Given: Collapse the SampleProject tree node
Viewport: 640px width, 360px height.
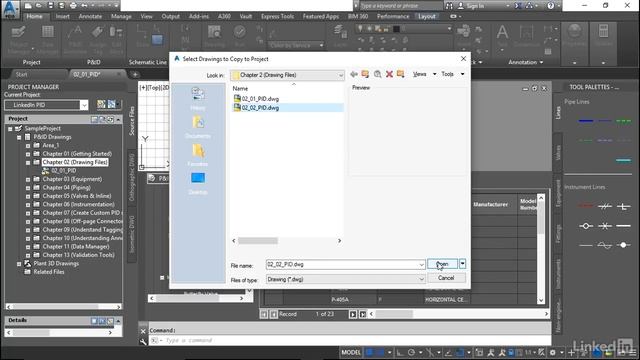Looking at the screenshot, I should coord(10,129).
